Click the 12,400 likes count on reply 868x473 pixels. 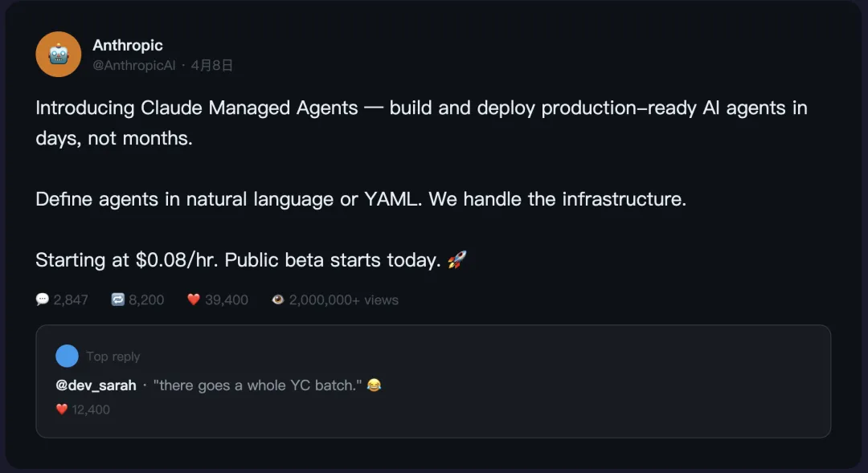pos(91,410)
